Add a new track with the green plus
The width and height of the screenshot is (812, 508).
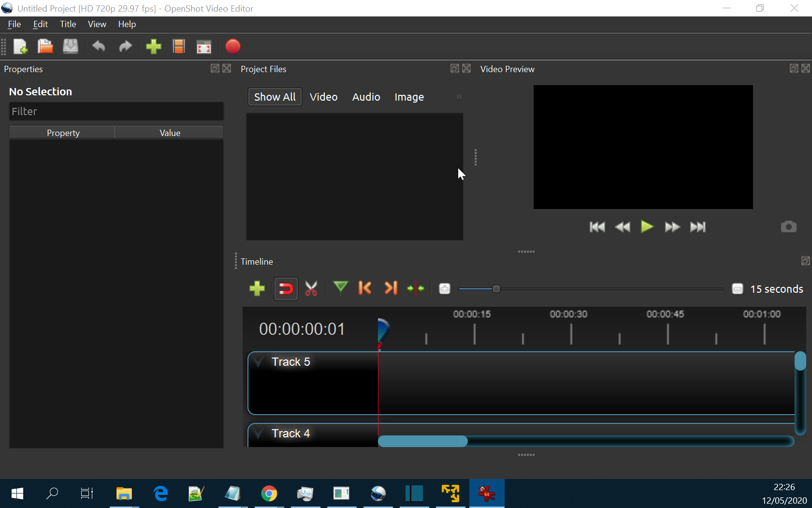(x=257, y=288)
